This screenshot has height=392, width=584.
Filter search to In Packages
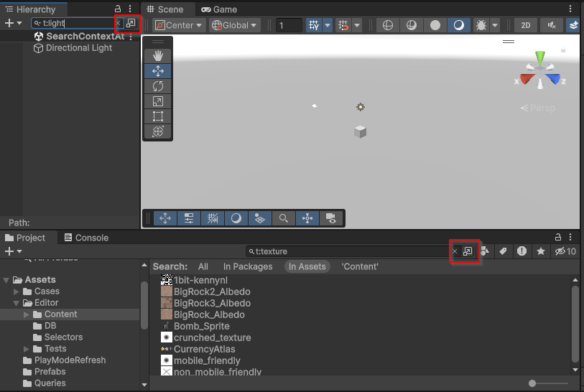click(248, 266)
